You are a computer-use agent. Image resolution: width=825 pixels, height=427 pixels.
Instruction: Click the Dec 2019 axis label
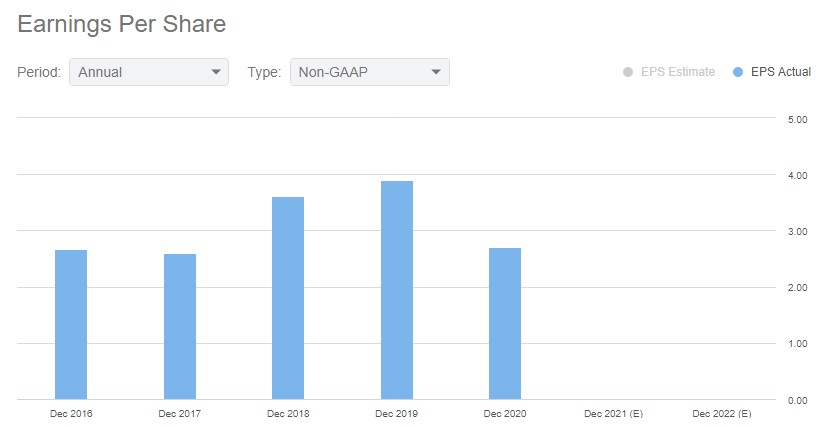pyautogui.click(x=396, y=414)
